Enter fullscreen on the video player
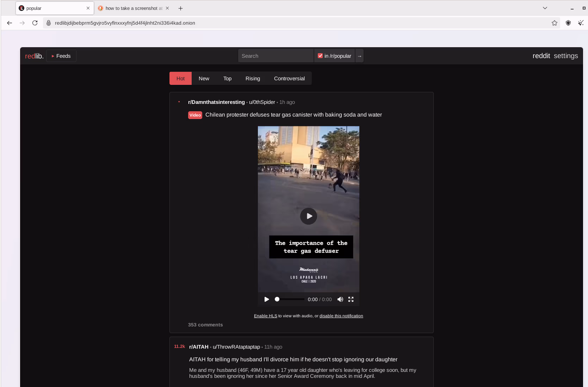Image resolution: width=588 pixels, height=387 pixels. point(351,299)
